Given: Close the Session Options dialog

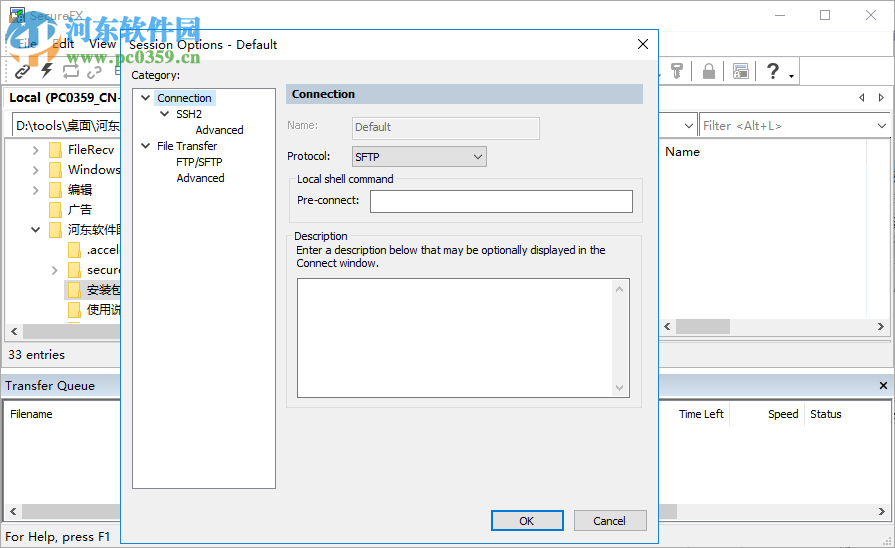Looking at the screenshot, I should point(643,44).
